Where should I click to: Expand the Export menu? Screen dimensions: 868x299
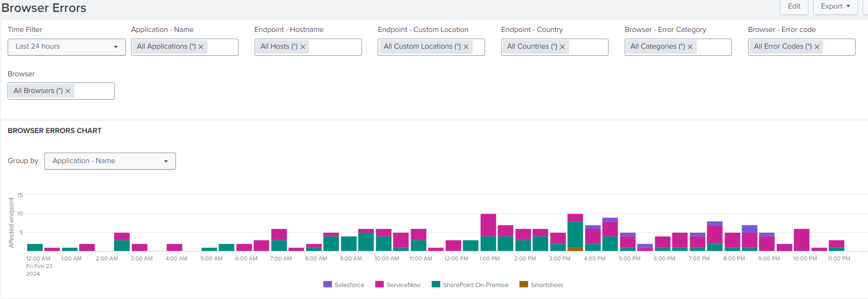tap(835, 6)
